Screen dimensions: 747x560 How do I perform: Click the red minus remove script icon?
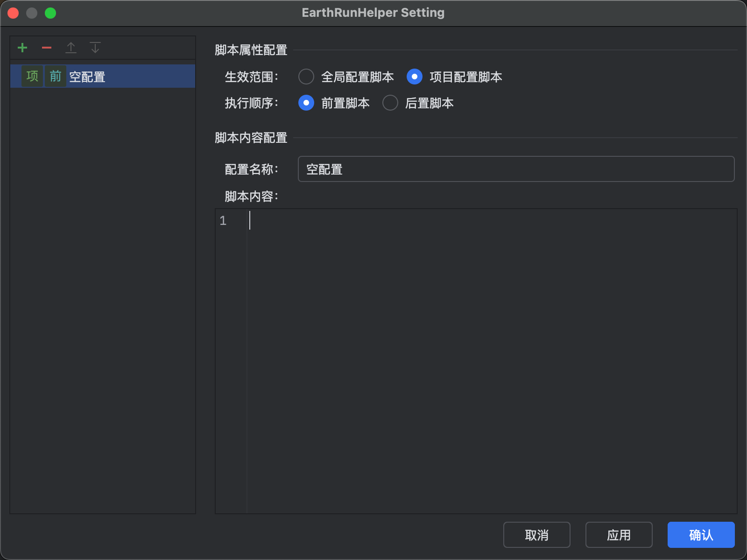[47, 48]
